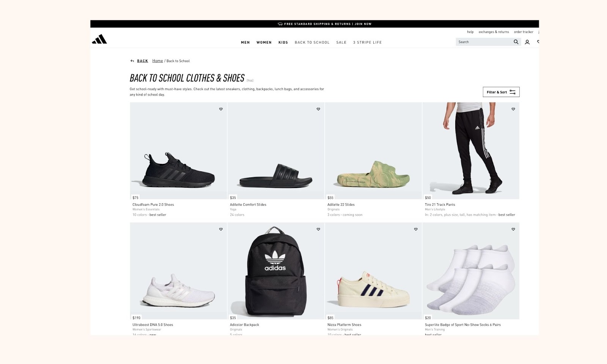This screenshot has height=364, width=607.
Task: Click the Home breadcrumb link
Action: point(157,61)
